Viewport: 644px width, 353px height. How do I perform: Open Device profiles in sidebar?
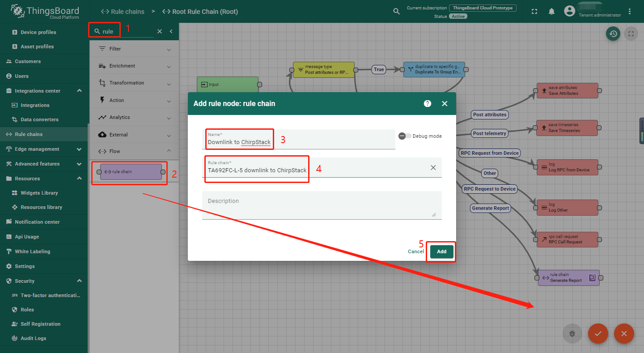pyautogui.click(x=44, y=32)
